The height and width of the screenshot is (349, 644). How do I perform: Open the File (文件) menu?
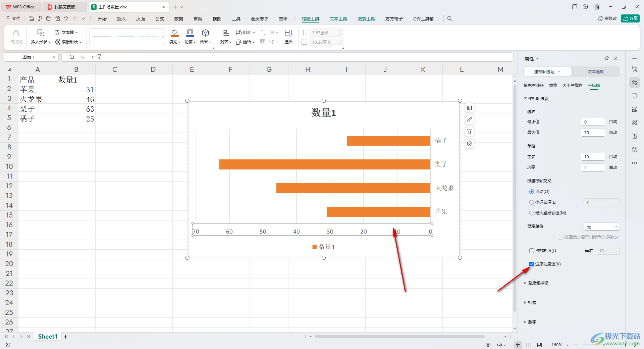coord(13,18)
